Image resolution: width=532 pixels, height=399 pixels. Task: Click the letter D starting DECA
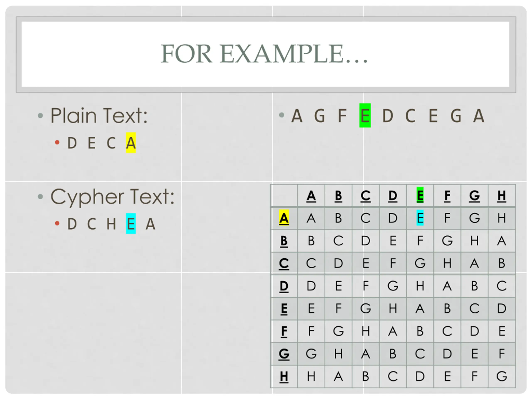(72, 143)
